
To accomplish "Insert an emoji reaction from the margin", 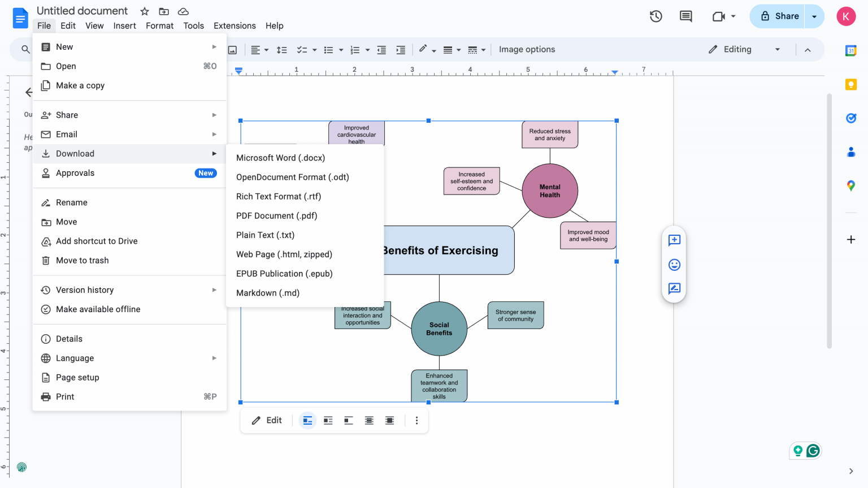I will pos(674,265).
